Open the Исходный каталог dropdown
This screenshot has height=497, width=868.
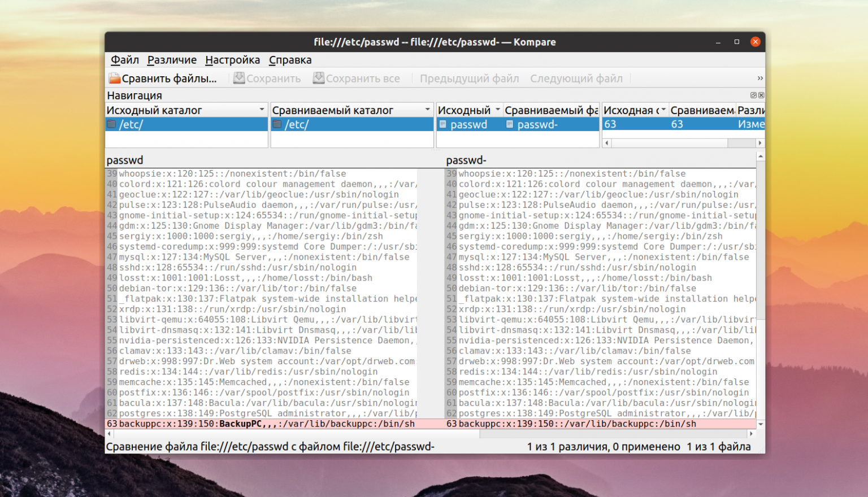261,109
